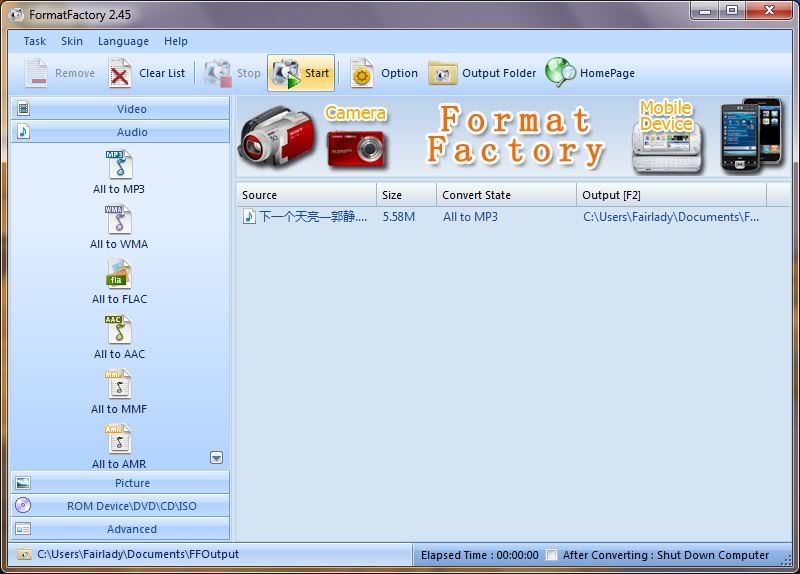The image size is (800, 574).
Task: Open the Output Folder from toolbar
Action: point(443,73)
